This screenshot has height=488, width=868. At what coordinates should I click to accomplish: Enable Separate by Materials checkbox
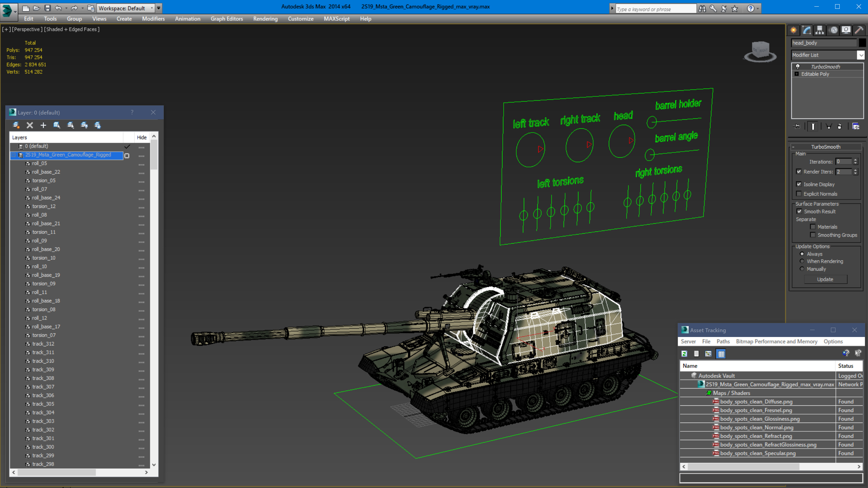click(813, 226)
